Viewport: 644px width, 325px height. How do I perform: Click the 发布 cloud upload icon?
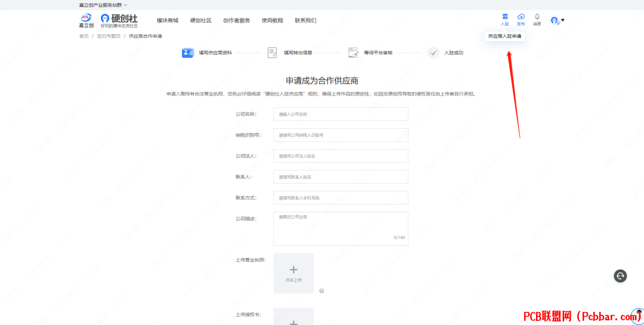(x=521, y=17)
